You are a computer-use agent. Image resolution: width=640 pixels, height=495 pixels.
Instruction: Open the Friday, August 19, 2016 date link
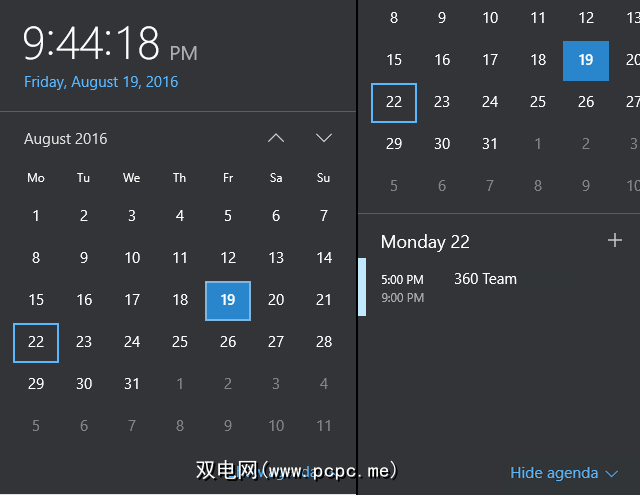101,82
